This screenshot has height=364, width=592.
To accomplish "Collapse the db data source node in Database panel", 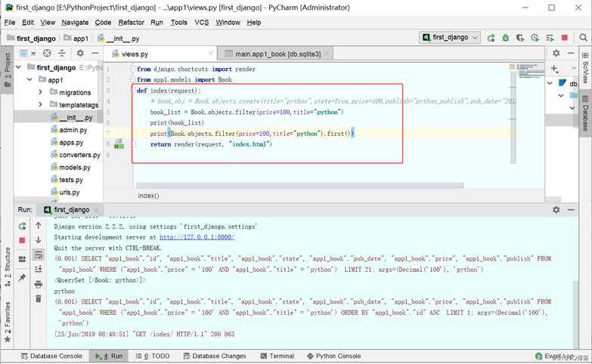I will pos(550,83).
